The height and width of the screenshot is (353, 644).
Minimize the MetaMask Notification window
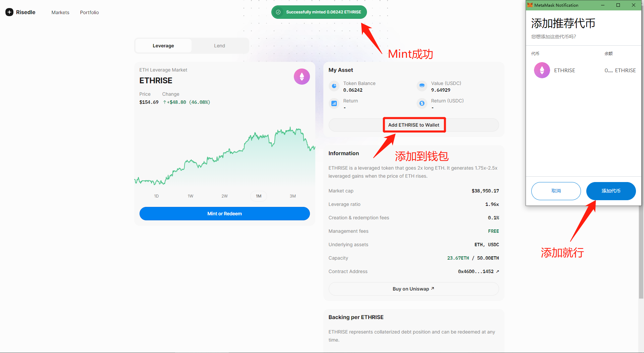click(x=603, y=5)
